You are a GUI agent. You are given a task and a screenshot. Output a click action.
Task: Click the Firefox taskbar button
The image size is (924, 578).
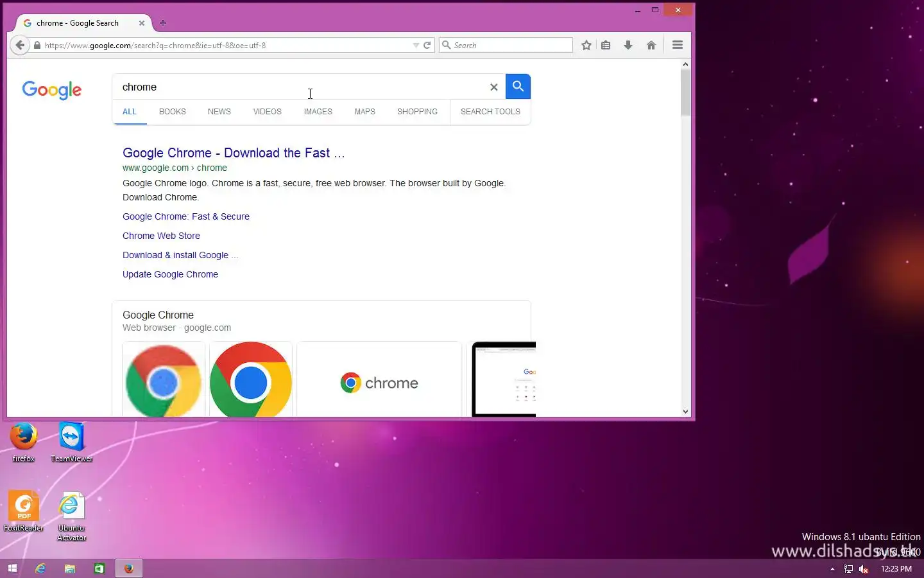point(129,568)
